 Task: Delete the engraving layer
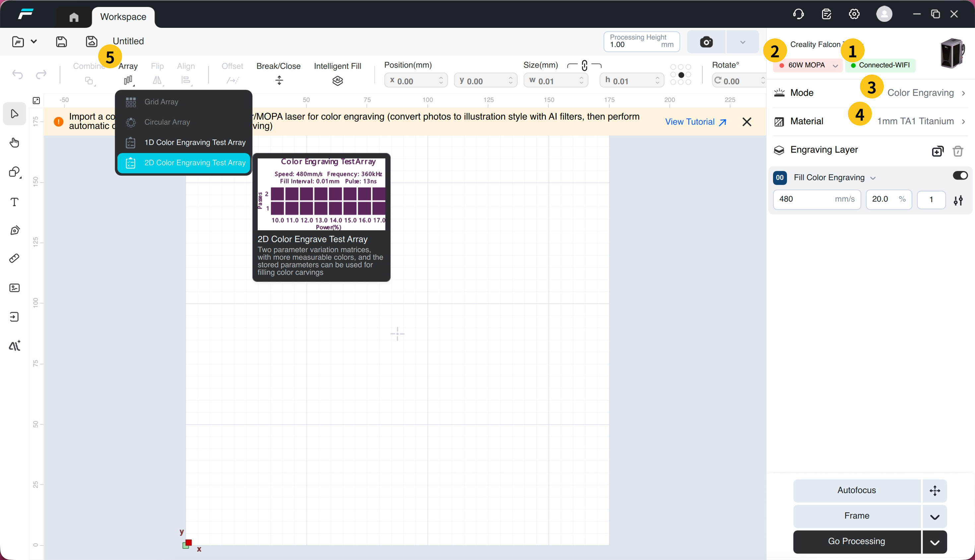pos(958,151)
